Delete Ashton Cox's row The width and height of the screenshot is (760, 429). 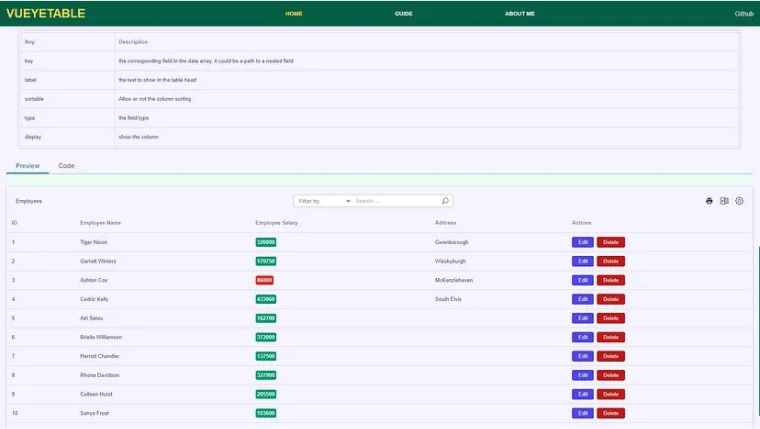[611, 280]
